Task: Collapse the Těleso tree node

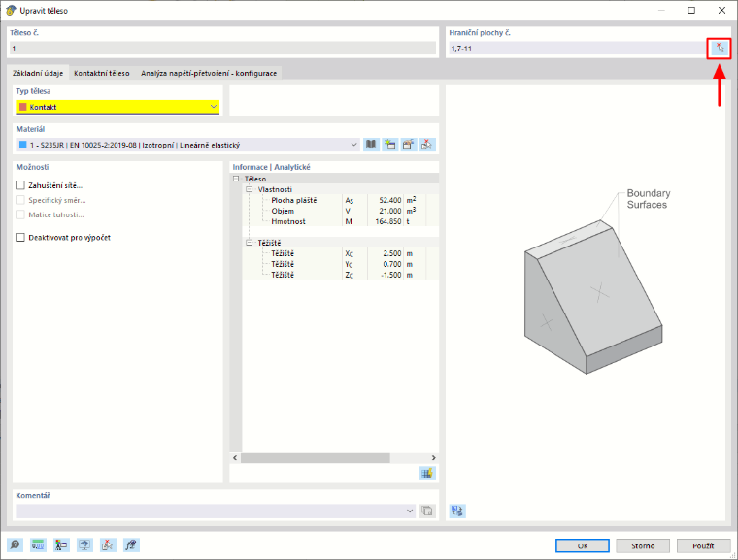Action: (x=236, y=179)
